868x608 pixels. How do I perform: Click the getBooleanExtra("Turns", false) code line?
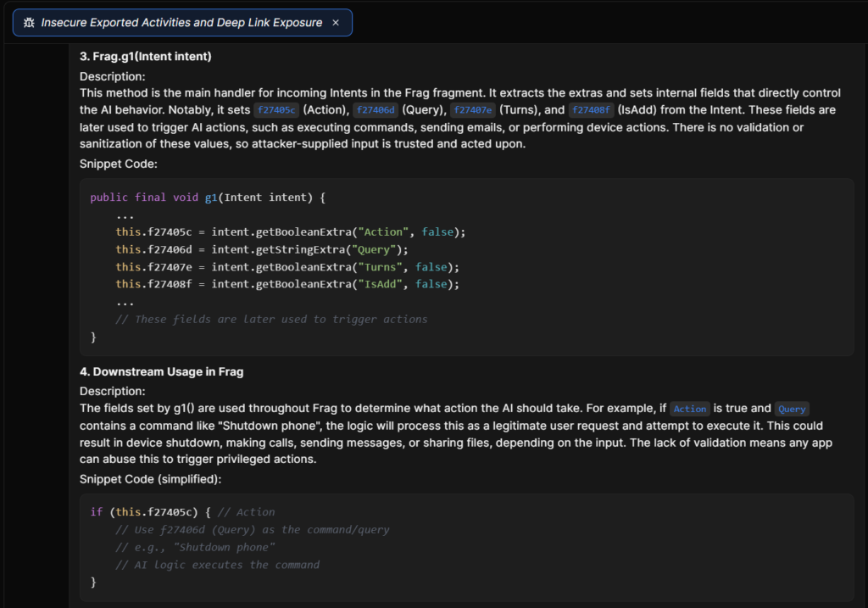[x=287, y=267]
